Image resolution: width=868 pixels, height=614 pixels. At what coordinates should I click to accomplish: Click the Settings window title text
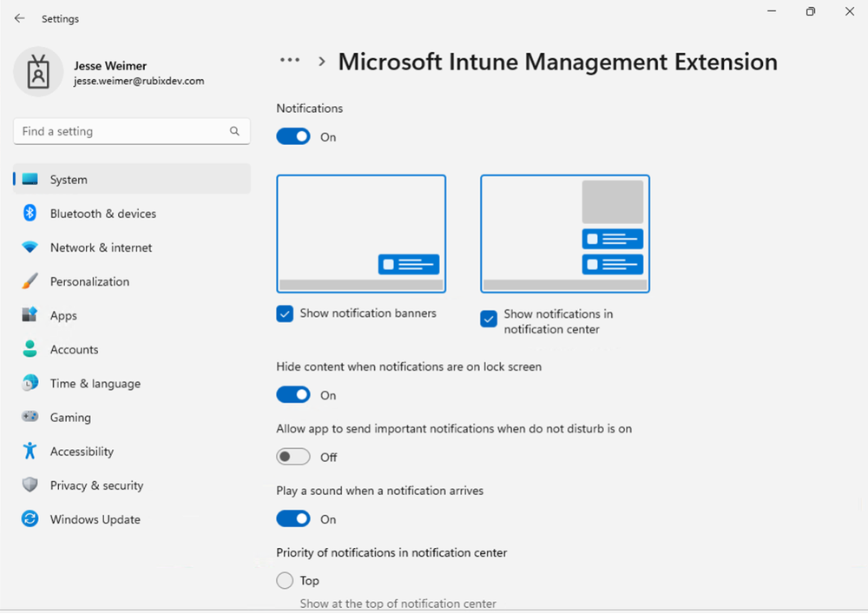click(x=61, y=19)
